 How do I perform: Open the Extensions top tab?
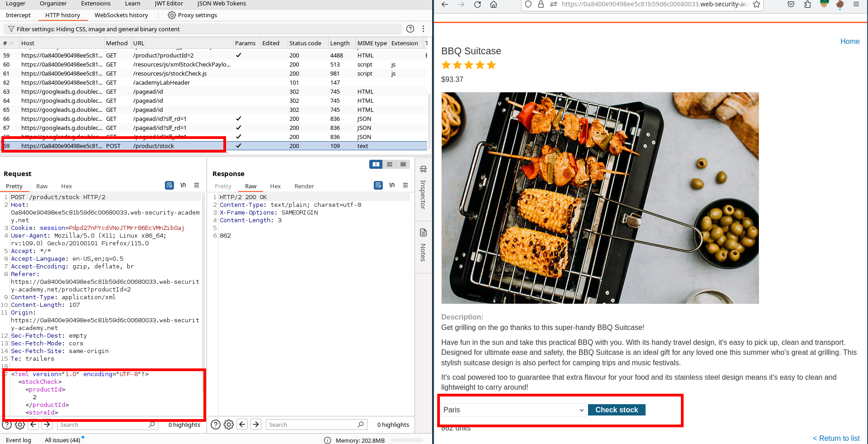coord(96,4)
